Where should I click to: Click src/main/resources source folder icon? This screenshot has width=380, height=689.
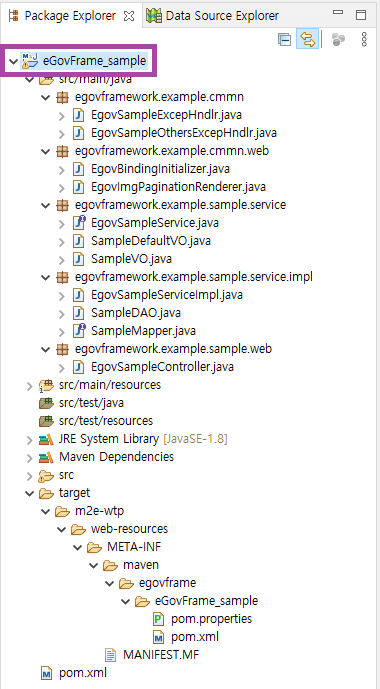click(x=46, y=385)
